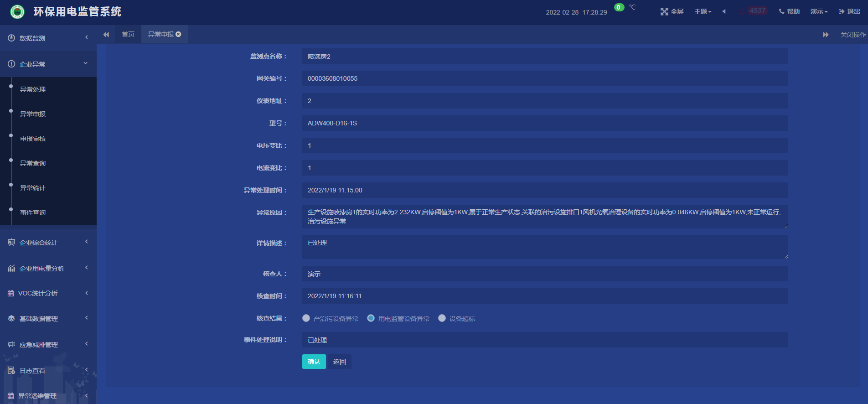Open 异常处理 in the sidebar submenu
Viewport: 868px width, 404px height.
pyautogui.click(x=33, y=89)
